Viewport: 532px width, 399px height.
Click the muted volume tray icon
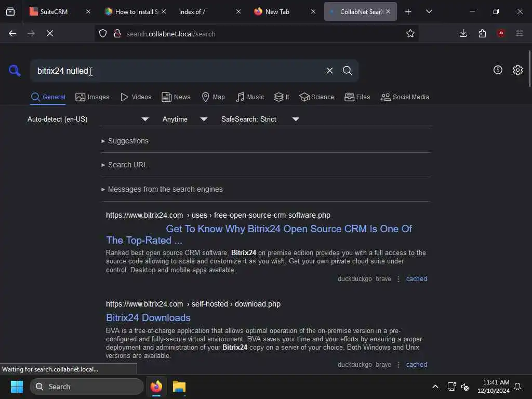click(465, 387)
